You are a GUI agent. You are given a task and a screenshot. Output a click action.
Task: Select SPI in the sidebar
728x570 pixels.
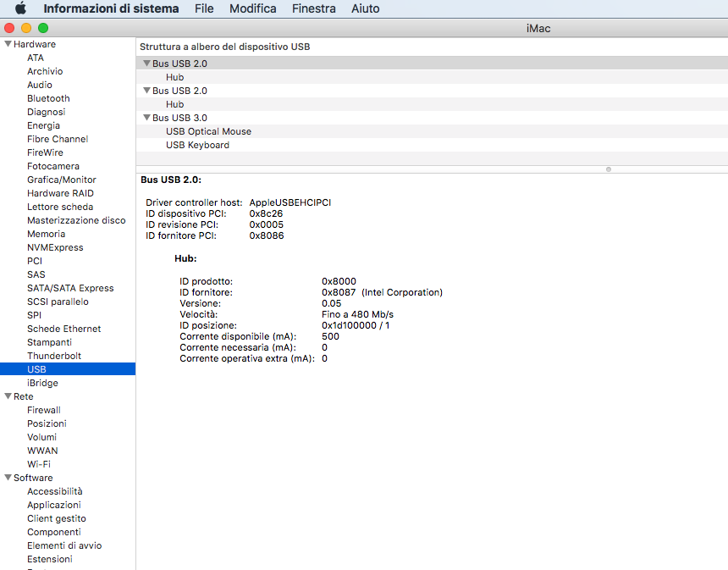tap(34, 315)
